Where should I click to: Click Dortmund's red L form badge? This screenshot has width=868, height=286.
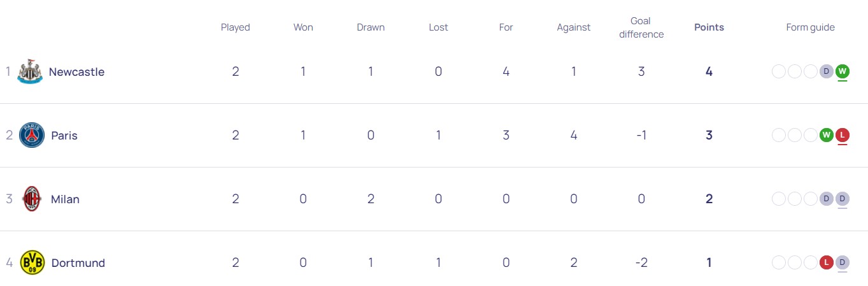827,262
